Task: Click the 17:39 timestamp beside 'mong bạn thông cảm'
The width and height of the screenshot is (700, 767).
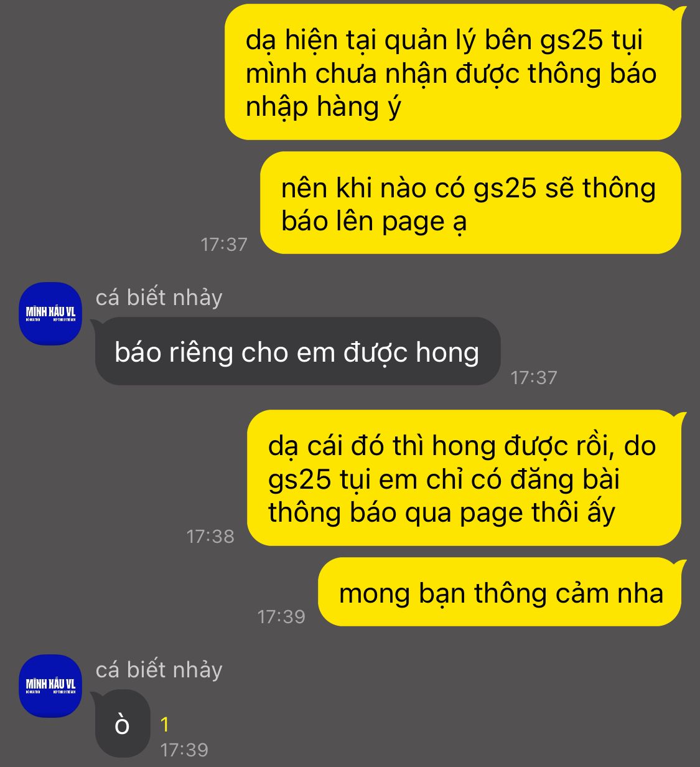Action: coord(281,616)
